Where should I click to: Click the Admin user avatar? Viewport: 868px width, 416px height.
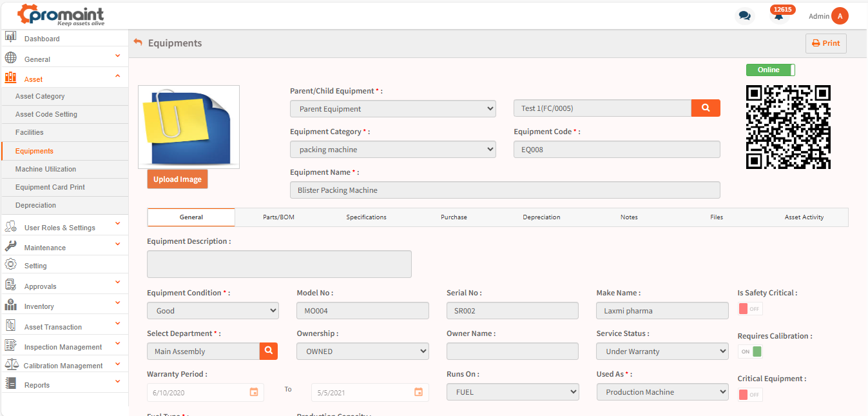pos(840,16)
